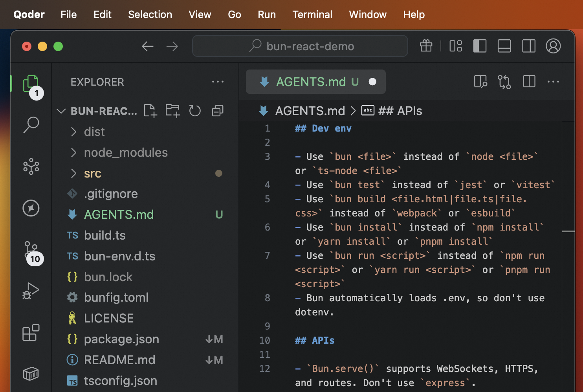Toggle the secondary sidebar visibility
The height and width of the screenshot is (392, 583).
tap(529, 46)
